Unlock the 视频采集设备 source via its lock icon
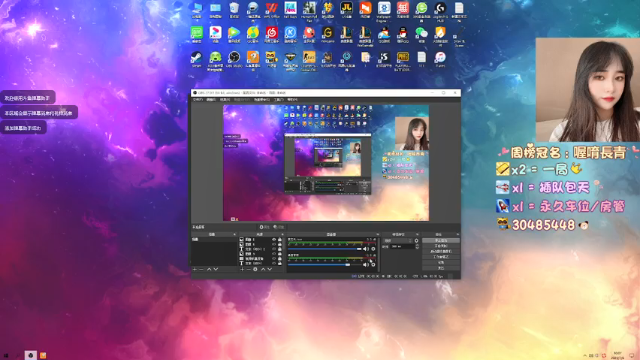 pyautogui.click(x=280, y=259)
